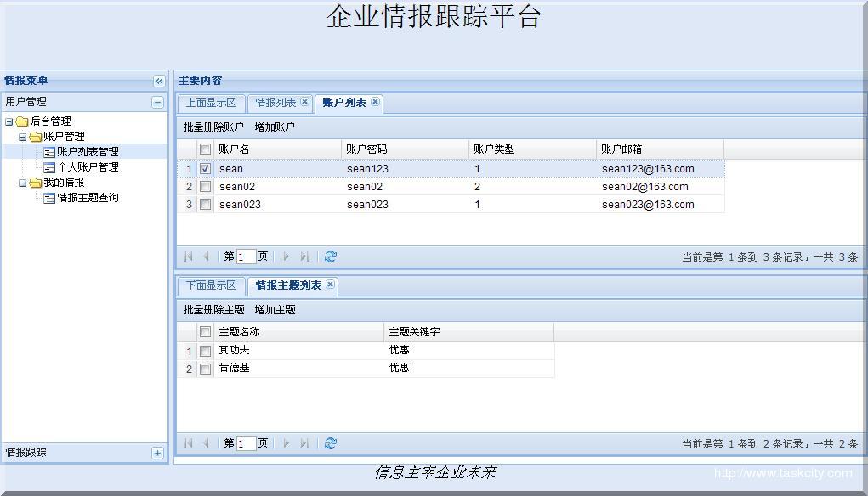The width and height of the screenshot is (868, 496).
Task: Close the 情报主题列表 tab
Action: pos(330,285)
